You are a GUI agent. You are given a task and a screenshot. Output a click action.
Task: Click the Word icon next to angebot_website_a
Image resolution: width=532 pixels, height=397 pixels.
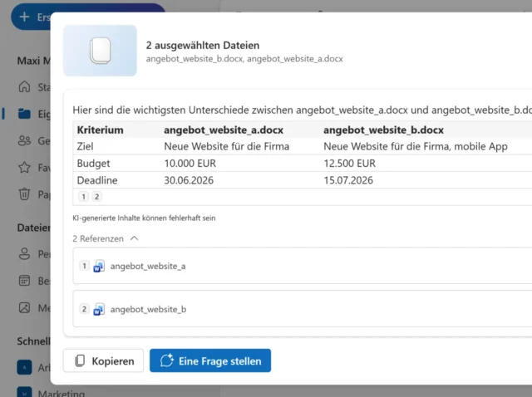pyautogui.click(x=99, y=266)
